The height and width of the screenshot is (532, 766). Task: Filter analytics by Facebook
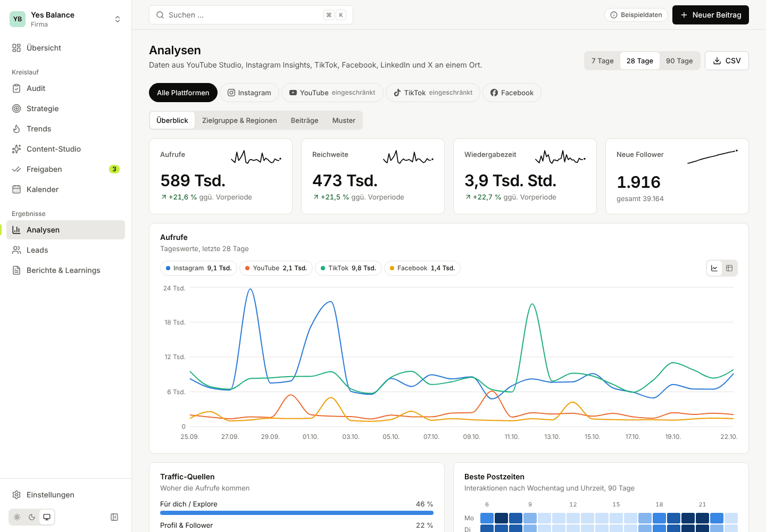click(x=512, y=93)
